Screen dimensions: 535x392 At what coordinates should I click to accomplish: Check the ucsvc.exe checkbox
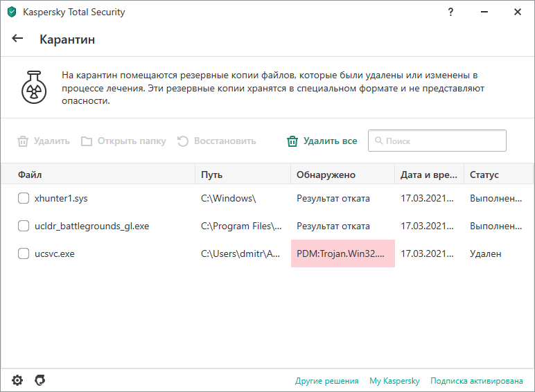[24, 253]
